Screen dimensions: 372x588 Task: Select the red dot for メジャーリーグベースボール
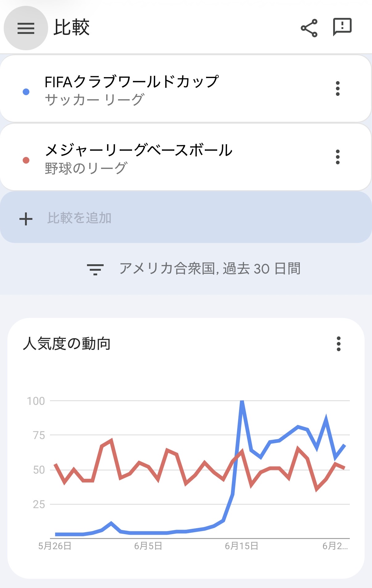click(x=26, y=160)
